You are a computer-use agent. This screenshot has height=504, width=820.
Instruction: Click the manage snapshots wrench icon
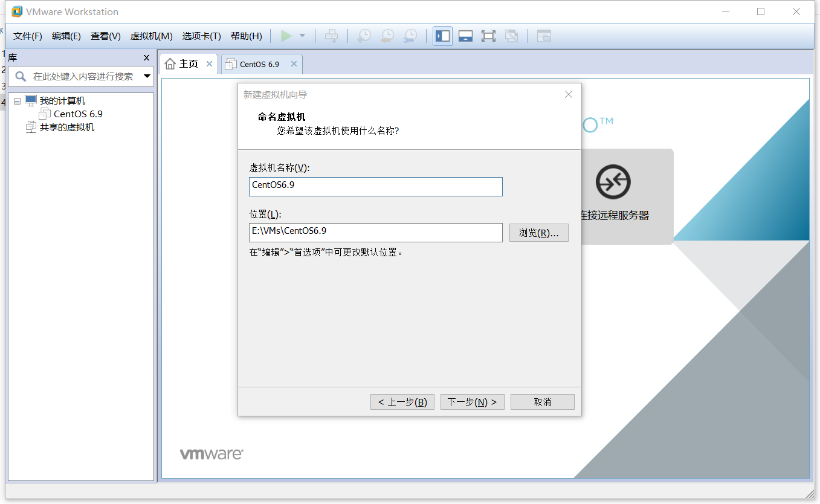410,36
